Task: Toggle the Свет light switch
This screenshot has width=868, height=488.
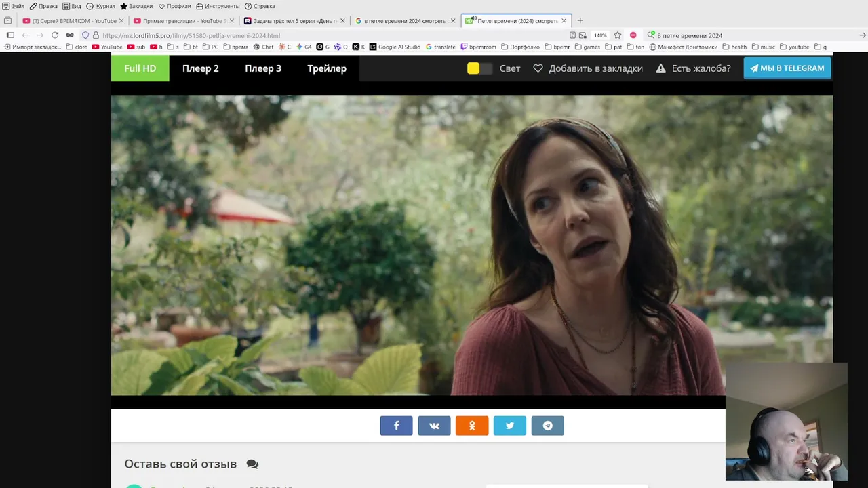Action: click(x=480, y=68)
